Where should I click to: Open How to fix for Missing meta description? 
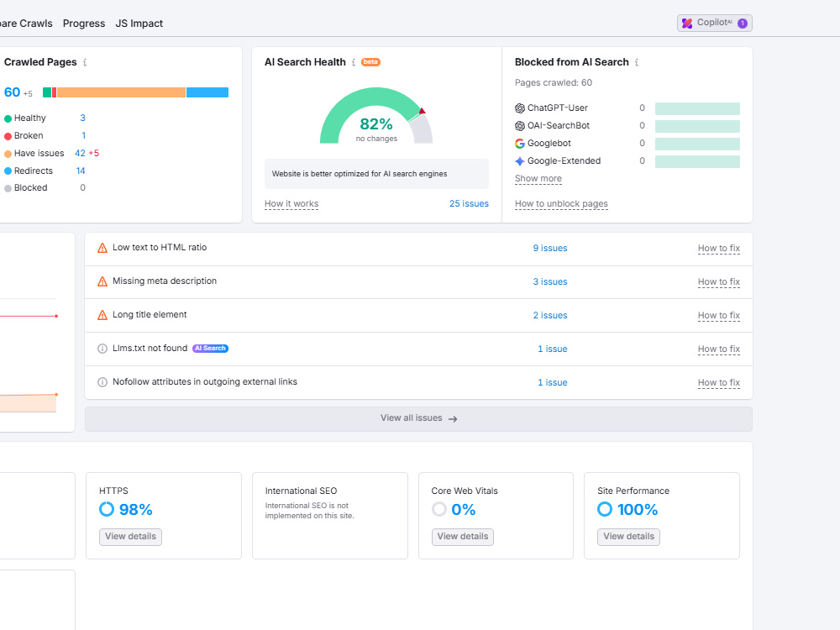pos(719,281)
